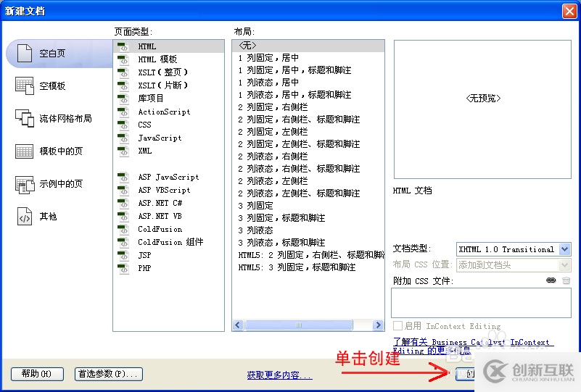The image size is (581, 392).
Task: Choose layout 1 列液态,居中
Action: pos(308,82)
